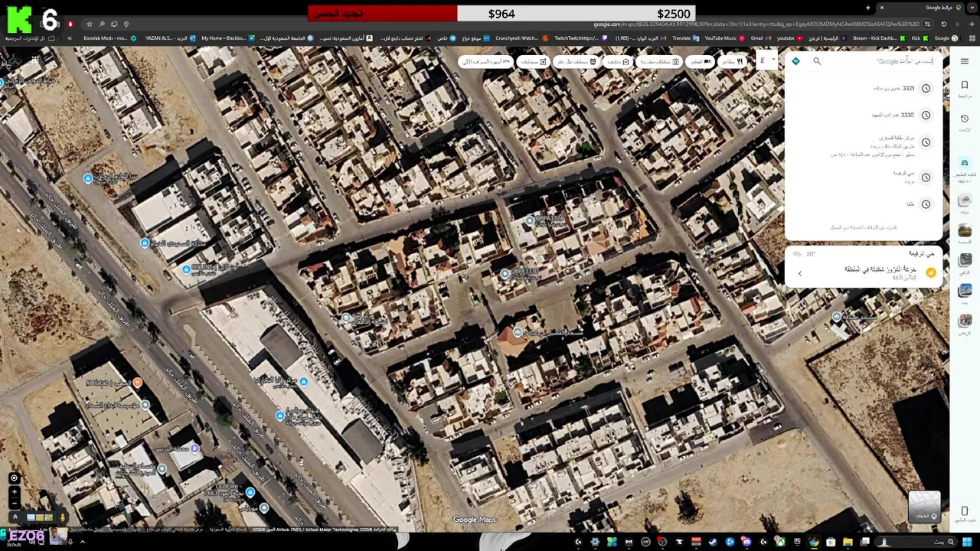The height and width of the screenshot is (551, 980).
Task: Open the first recent place photo thumbnail in sidebar
Action: tap(965, 200)
